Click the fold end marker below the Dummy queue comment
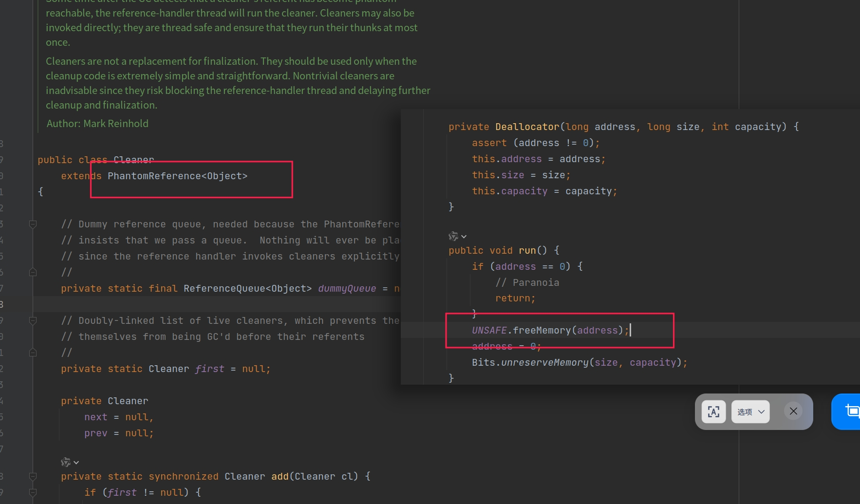860x504 pixels. 33,272
